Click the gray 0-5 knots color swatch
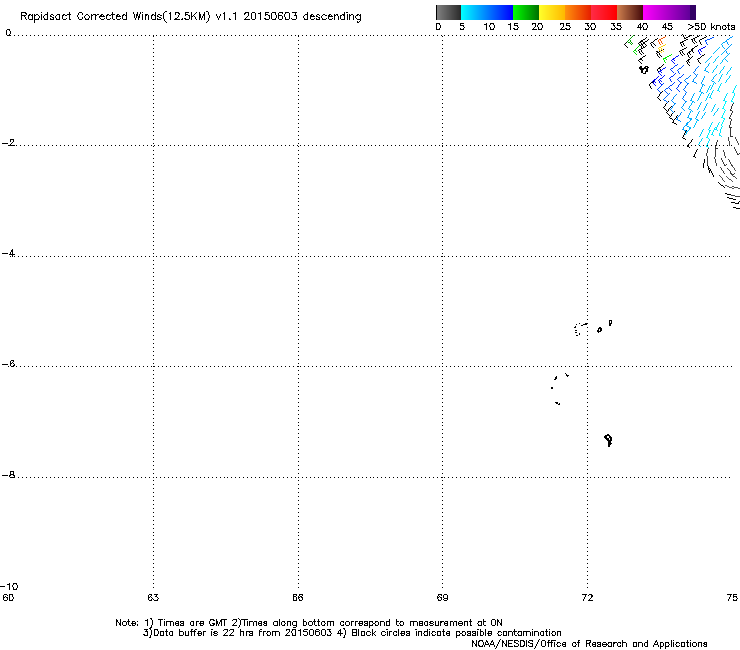 click(x=448, y=12)
